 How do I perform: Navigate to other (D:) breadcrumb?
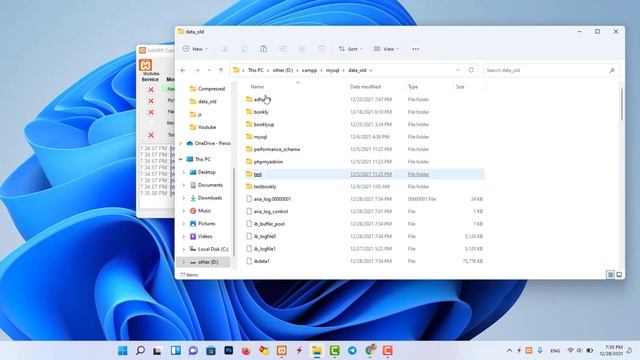[283, 70]
